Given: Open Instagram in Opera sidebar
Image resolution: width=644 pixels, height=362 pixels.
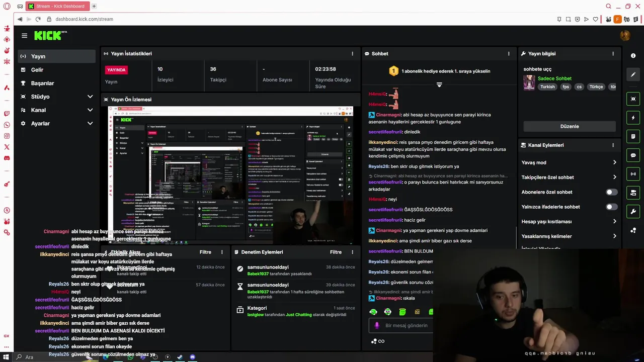Looking at the screenshot, I should 7,136.
